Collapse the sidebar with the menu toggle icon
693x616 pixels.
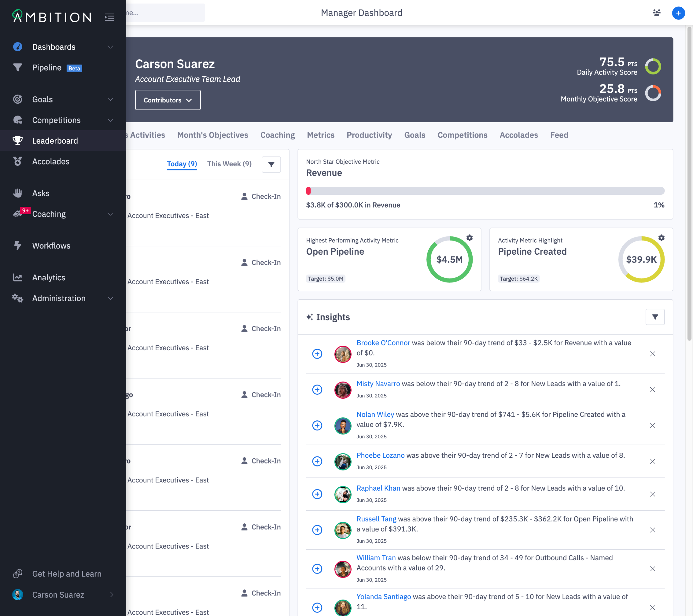pyautogui.click(x=109, y=17)
